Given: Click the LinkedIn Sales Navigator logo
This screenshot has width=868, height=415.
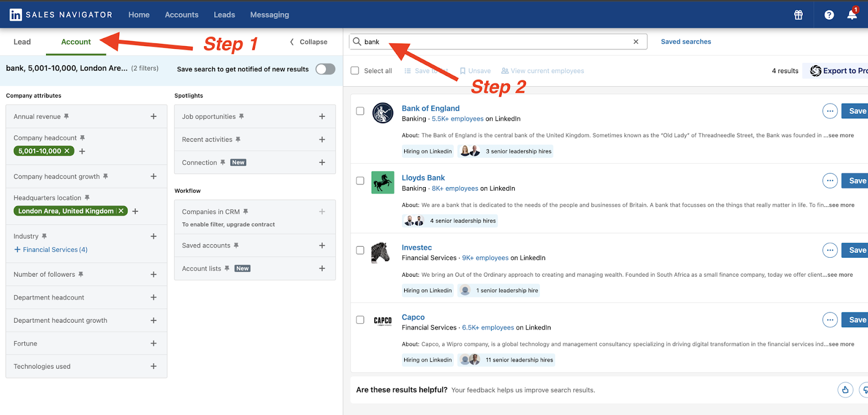Looking at the screenshot, I should (61, 15).
